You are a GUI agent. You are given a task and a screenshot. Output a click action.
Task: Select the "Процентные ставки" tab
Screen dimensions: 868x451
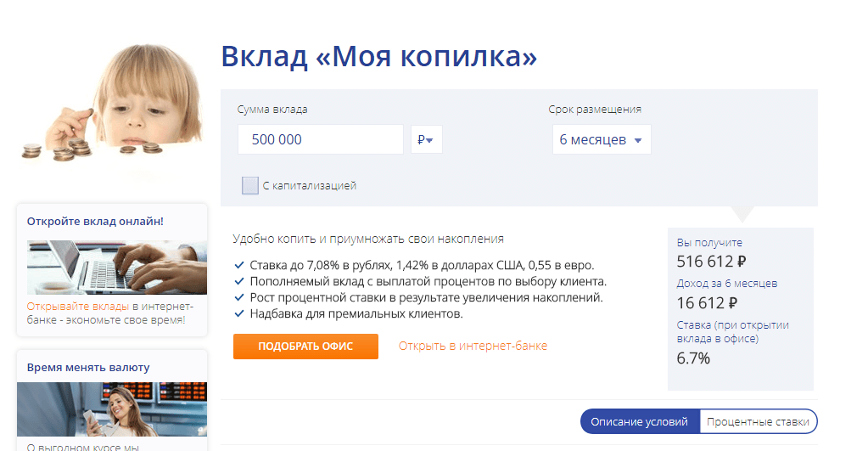(759, 422)
